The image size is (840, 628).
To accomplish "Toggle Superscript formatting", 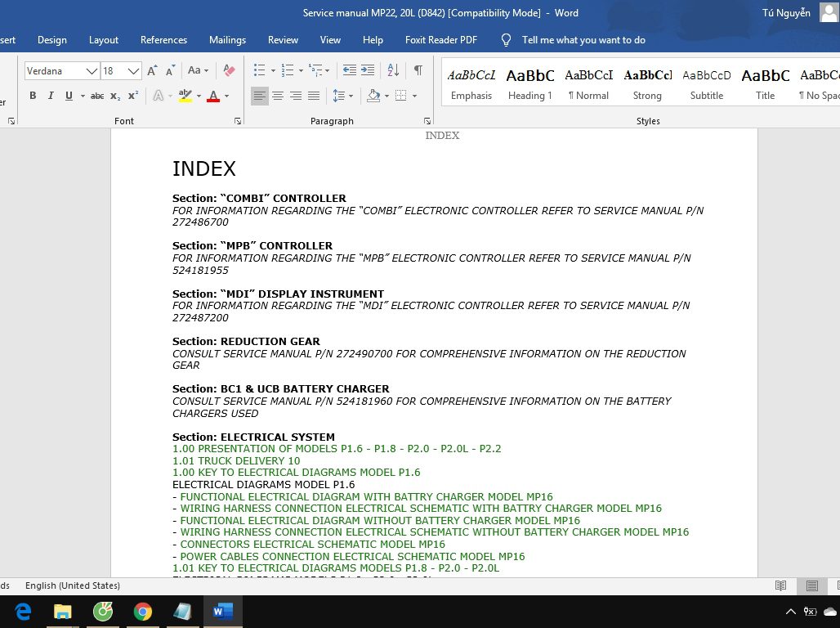I will point(133,96).
